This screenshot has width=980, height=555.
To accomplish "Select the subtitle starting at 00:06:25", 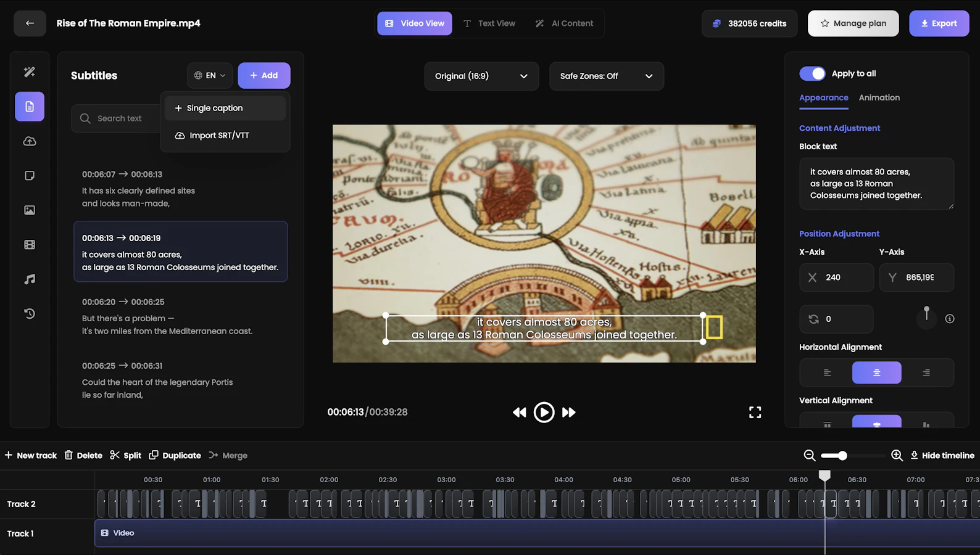I will pos(181,380).
